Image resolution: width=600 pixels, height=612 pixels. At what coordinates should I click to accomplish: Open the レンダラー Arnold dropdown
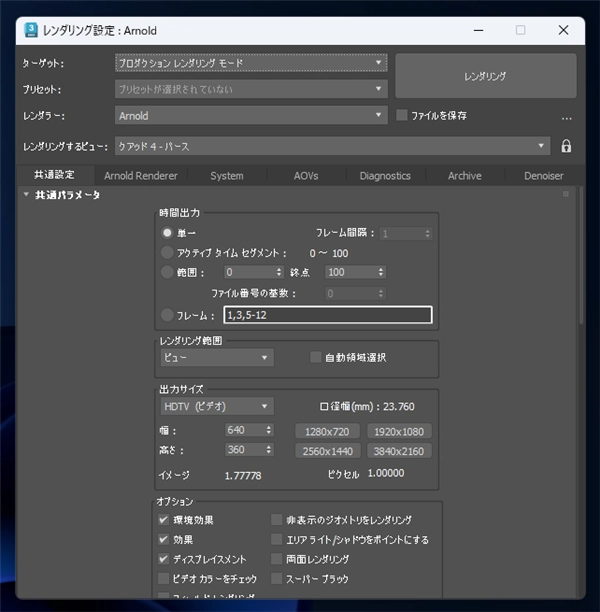(x=251, y=115)
